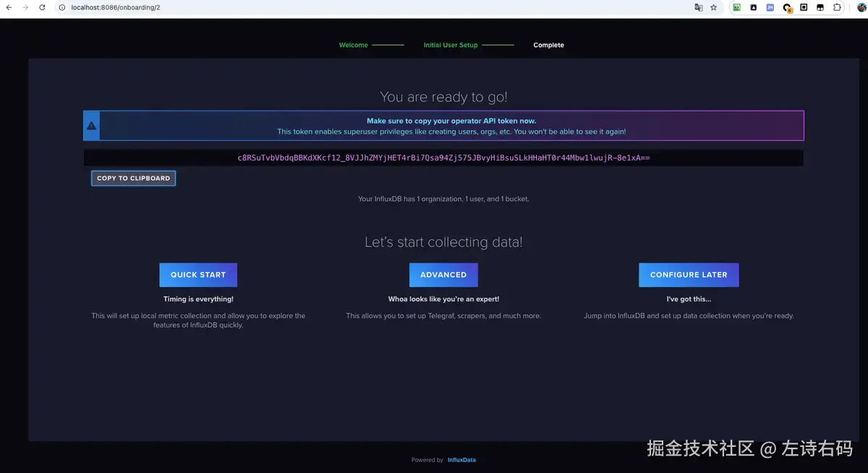This screenshot has width=868, height=473.
Task: Click the black Tampermonkey-style extension icon
Action: pyautogui.click(x=820, y=7)
